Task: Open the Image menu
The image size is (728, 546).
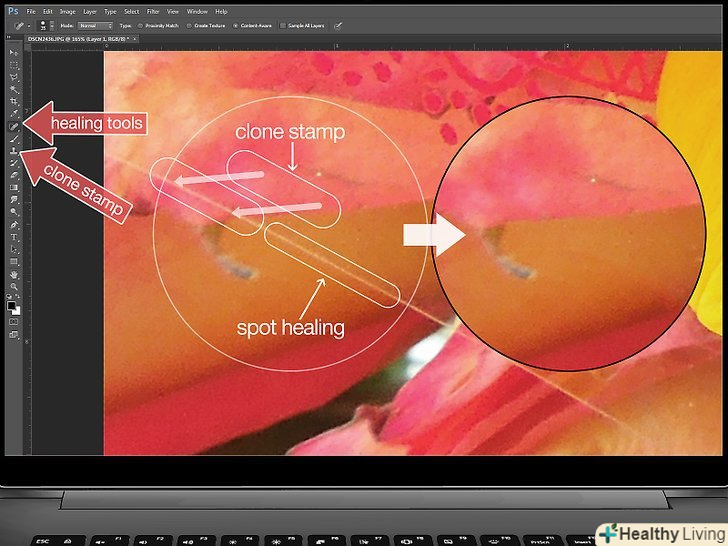Action: point(68,11)
